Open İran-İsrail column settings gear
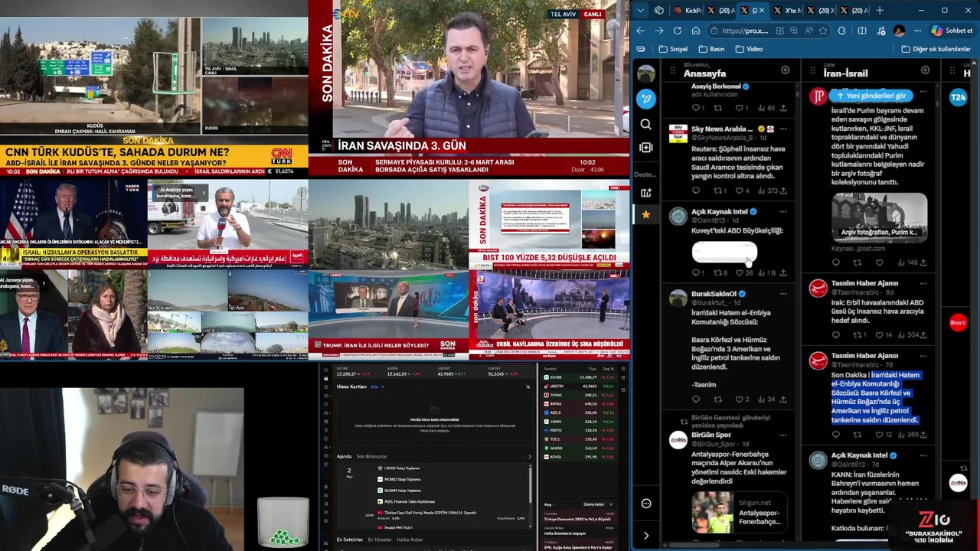This screenshot has width=980, height=551. (x=925, y=70)
